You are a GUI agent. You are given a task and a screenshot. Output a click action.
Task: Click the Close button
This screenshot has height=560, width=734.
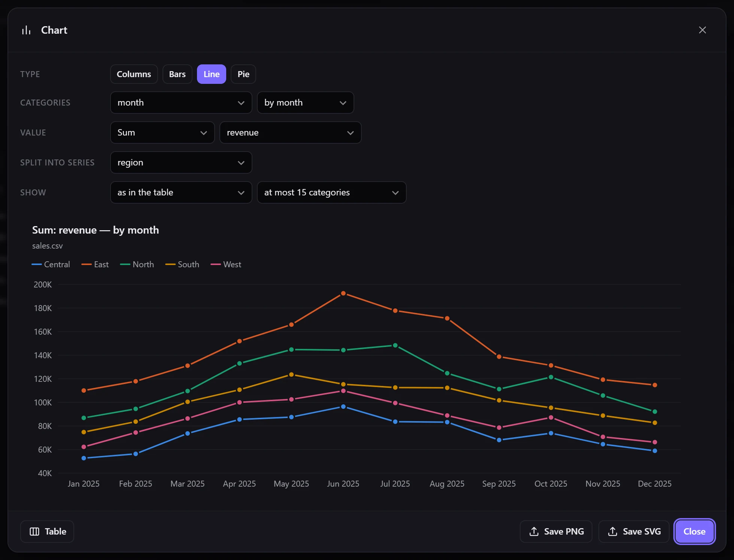tap(694, 532)
